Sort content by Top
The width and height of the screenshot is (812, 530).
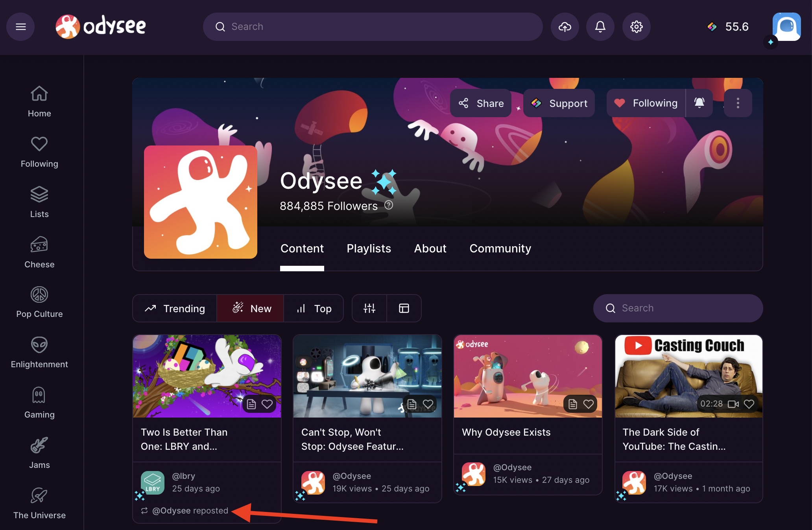[314, 308]
